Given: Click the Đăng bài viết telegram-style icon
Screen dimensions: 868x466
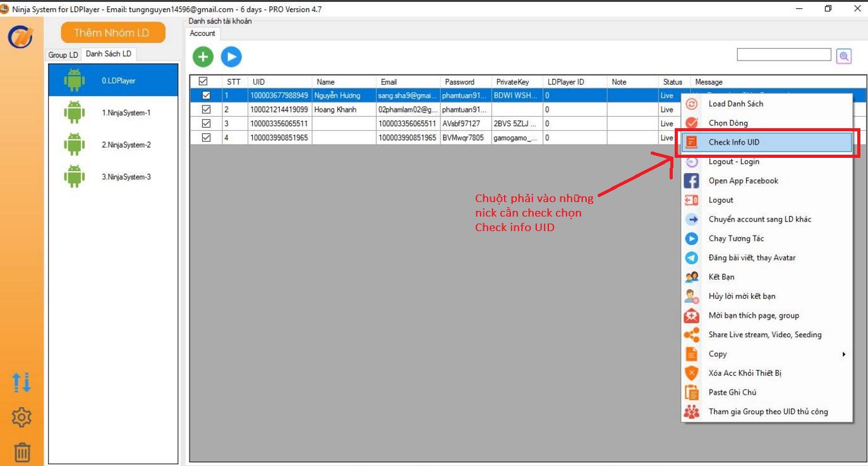Looking at the screenshot, I should [x=692, y=258].
